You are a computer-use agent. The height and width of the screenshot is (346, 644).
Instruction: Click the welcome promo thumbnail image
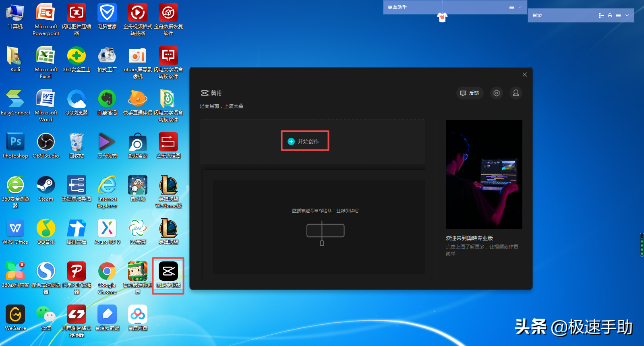(x=484, y=174)
